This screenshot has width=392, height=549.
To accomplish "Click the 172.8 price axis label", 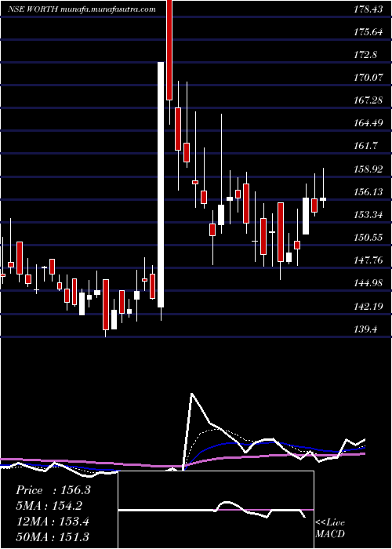I will [x=365, y=55].
